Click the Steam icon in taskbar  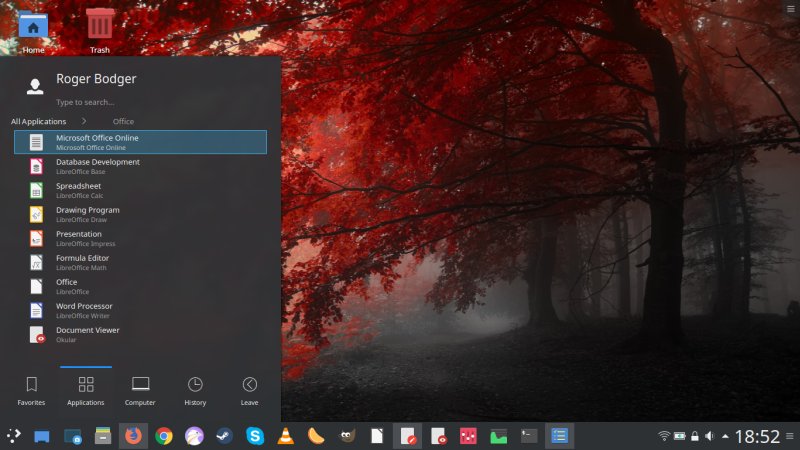pyautogui.click(x=224, y=436)
